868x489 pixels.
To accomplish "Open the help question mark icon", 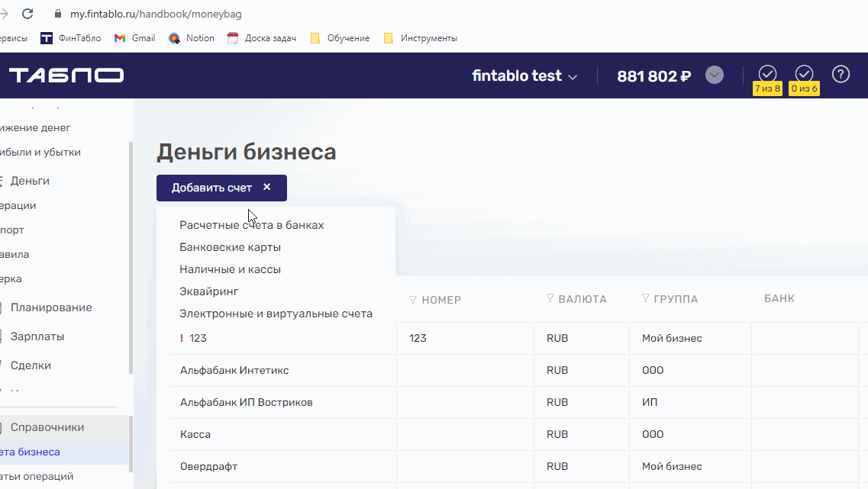I will pos(841,74).
